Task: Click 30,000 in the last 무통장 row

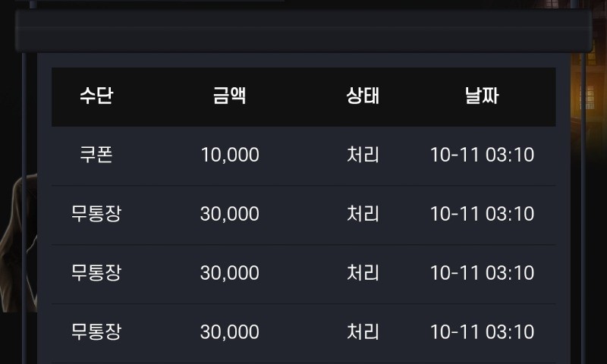Action: click(229, 332)
